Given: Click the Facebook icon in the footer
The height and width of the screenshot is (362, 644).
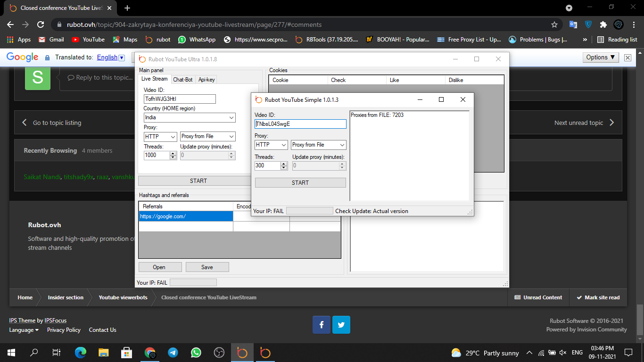Looking at the screenshot, I should coord(322,325).
